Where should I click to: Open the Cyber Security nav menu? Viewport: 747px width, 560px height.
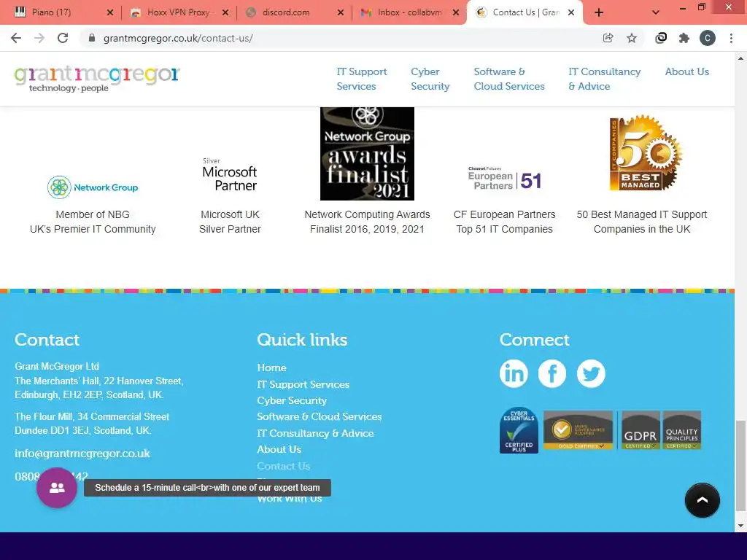(430, 79)
